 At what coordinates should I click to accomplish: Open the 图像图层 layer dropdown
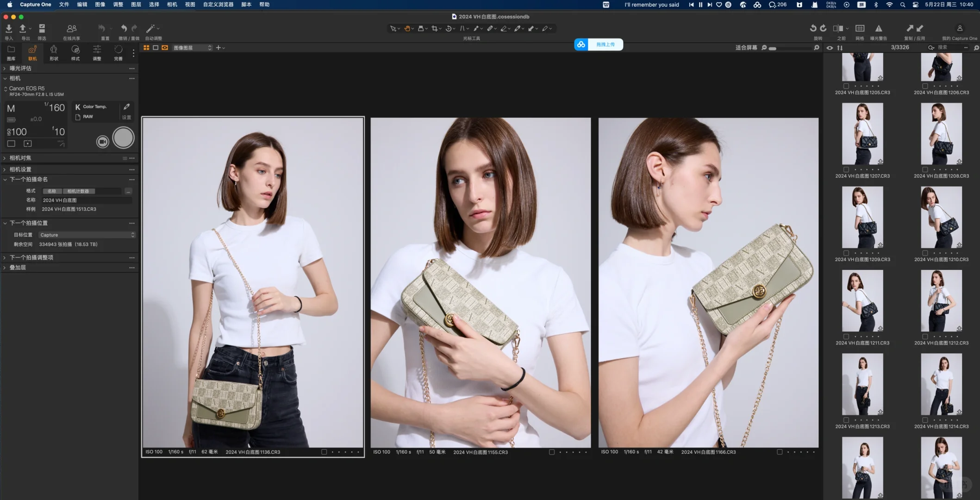pos(192,48)
